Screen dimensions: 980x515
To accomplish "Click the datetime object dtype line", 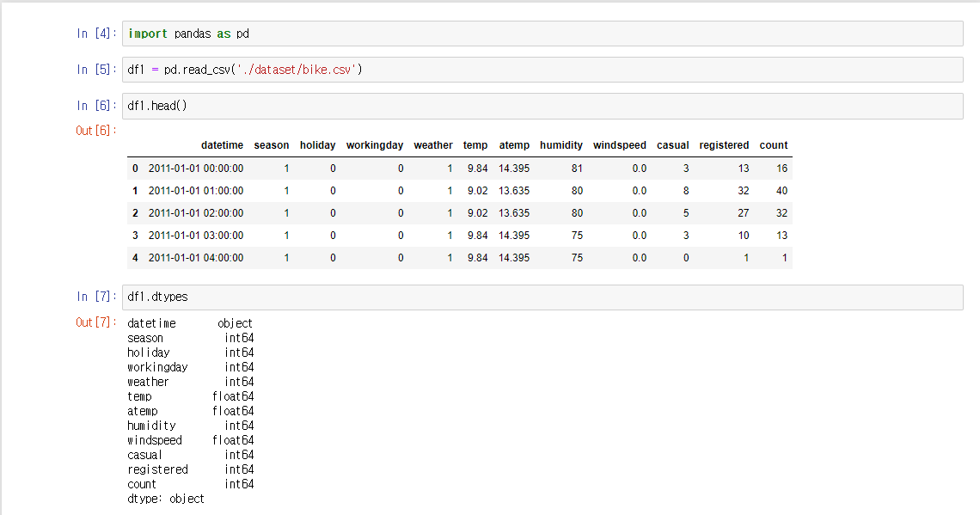I will pyautogui.click(x=190, y=323).
